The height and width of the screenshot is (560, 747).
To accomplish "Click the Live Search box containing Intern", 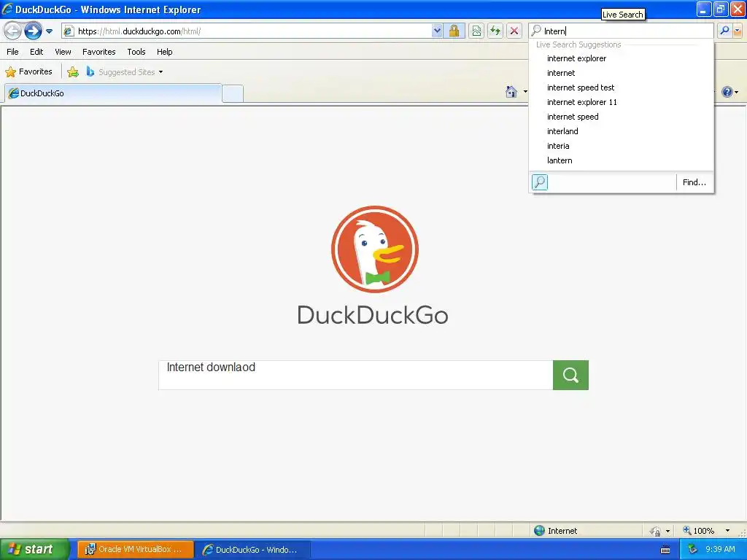I will point(621,31).
